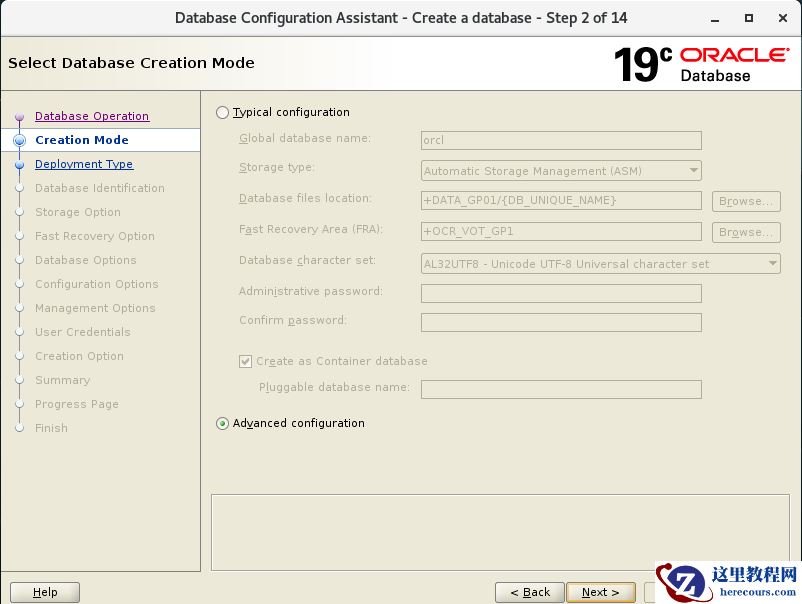Click the Deployment Type step bullet
Viewport: 802px width, 604px height.
[x=19, y=165]
